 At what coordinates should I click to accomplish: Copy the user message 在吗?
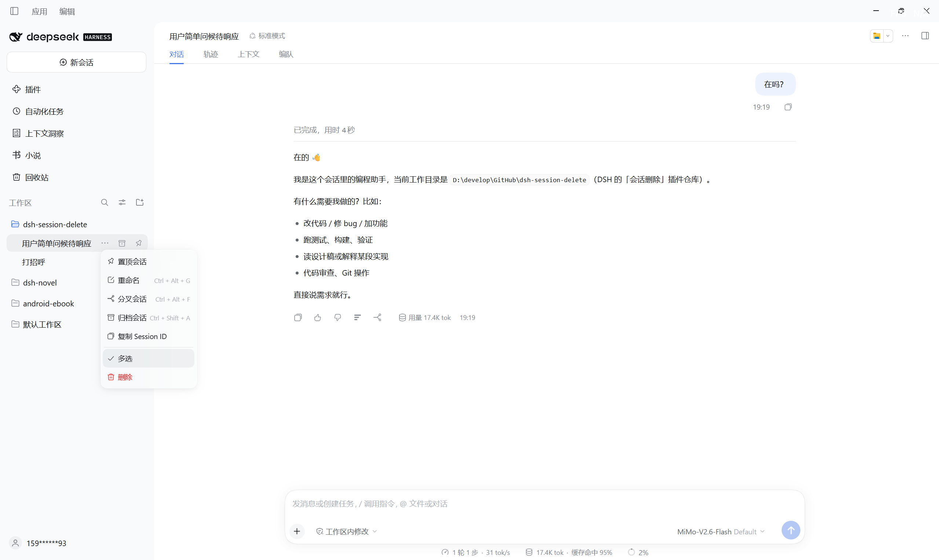788,107
